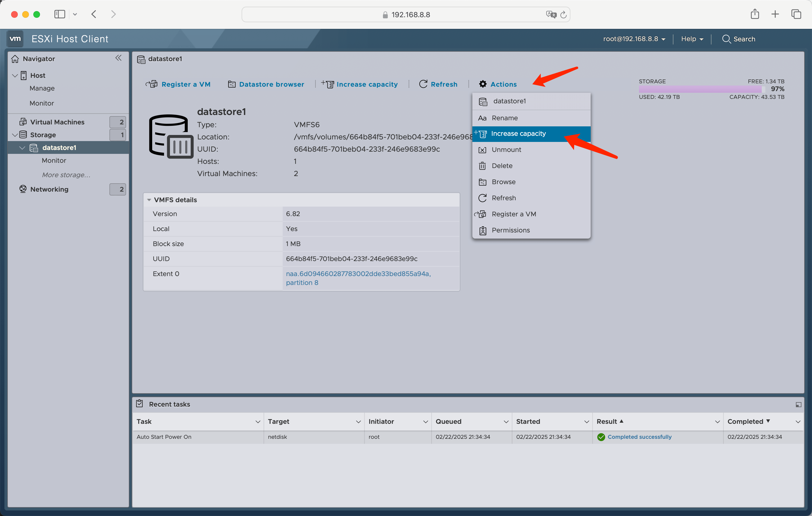Sort by the Result column header
Image resolution: width=812 pixels, height=516 pixels.
coord(606,422)
